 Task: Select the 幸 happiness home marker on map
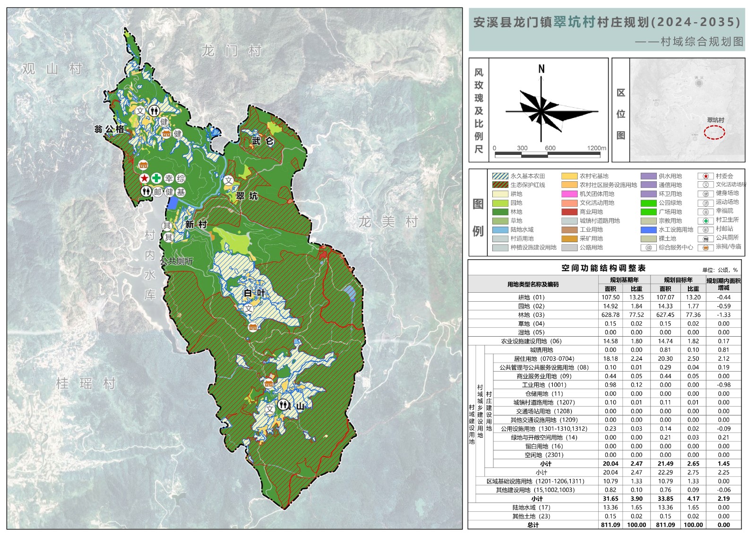pyautogui.click(x=169, y=178)
